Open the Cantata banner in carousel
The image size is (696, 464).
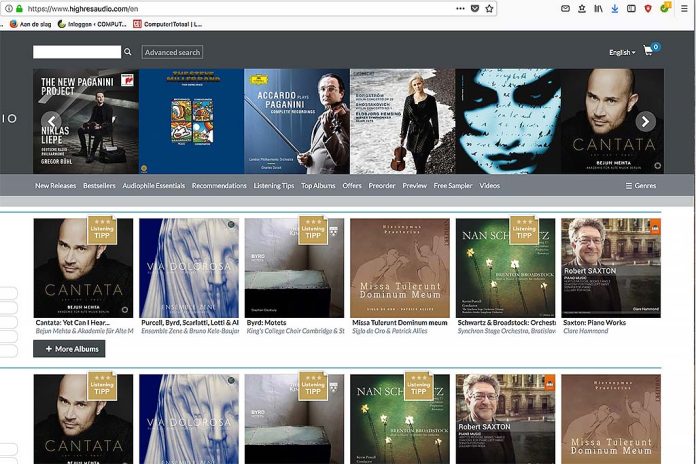tap(613, 121)
